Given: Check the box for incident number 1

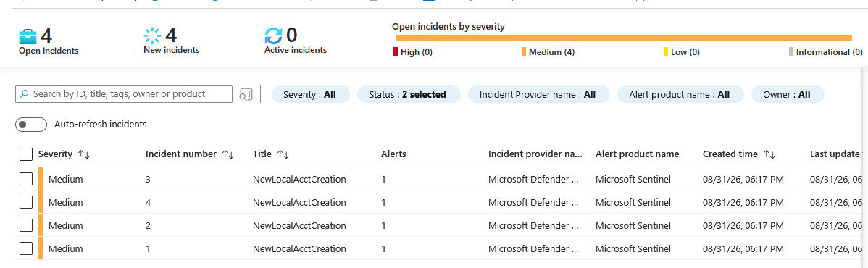Looking at the screenshot, I should [26, 248].
